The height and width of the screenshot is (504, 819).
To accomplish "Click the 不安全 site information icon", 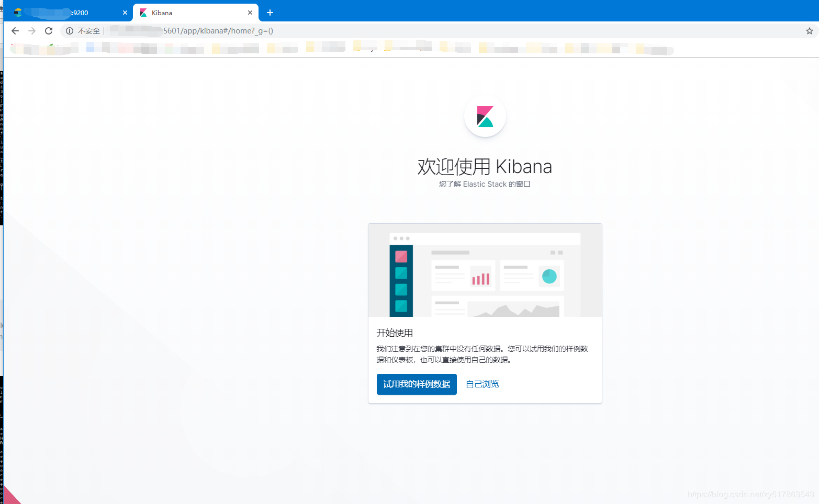I will pos(69,31).
